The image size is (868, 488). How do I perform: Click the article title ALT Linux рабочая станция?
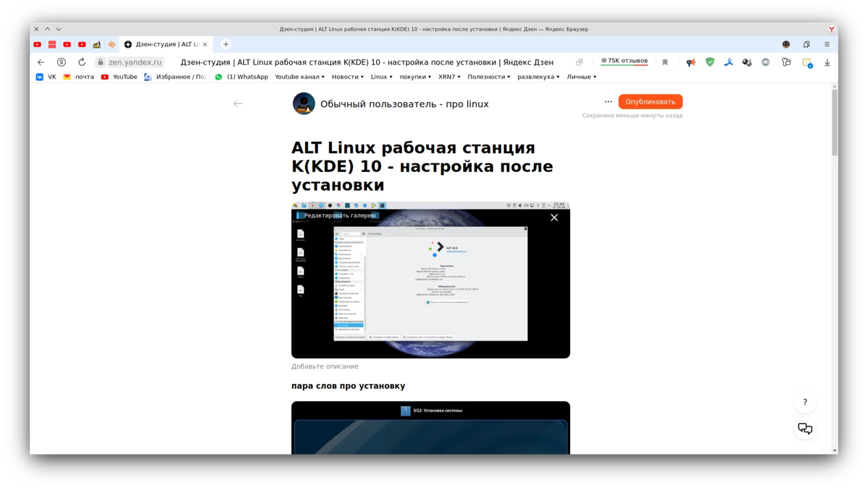422,166
